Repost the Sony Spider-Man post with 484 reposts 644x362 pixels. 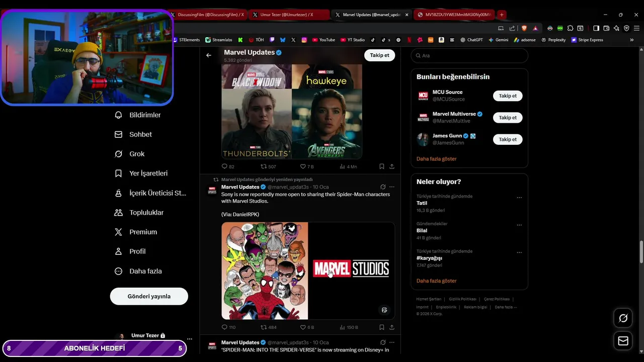click(x=268, y=327)
